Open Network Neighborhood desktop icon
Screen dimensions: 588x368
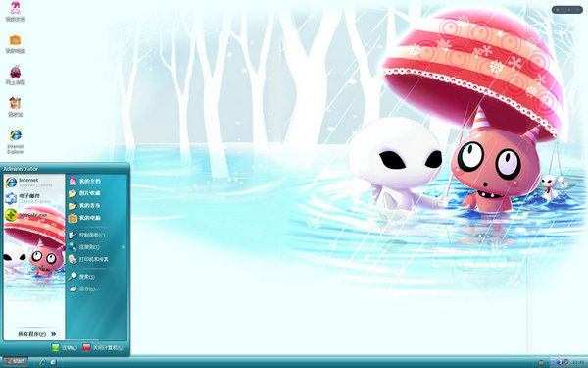(16, 76)
